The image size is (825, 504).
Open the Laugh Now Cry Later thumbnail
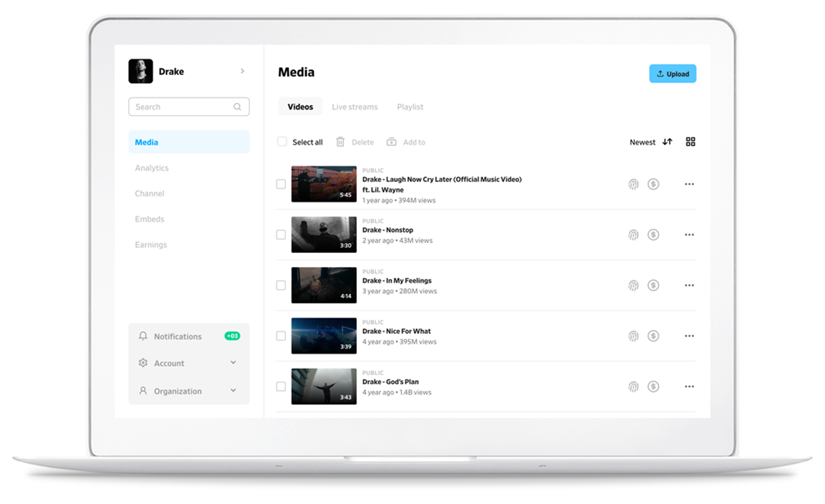[324, 184]
